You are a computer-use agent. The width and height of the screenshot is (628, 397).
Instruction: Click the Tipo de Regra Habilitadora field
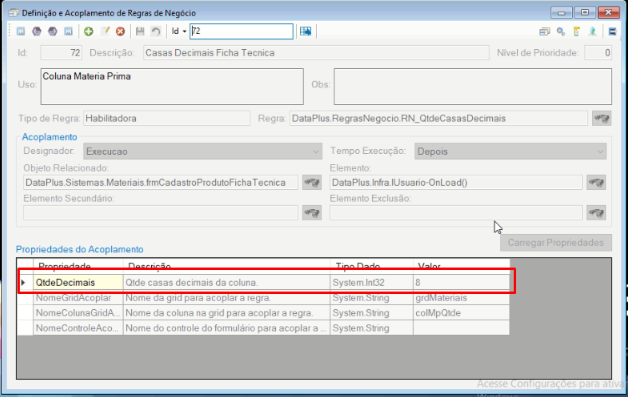coord(167,119)
